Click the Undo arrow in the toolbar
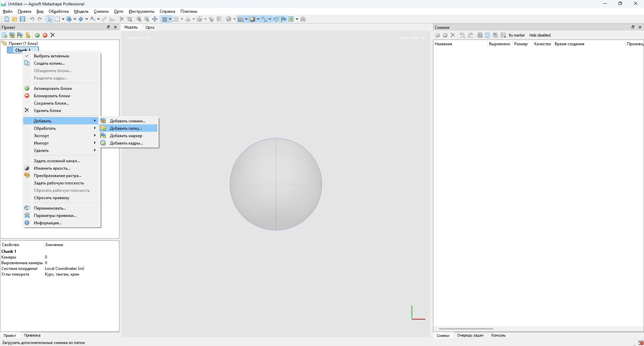The height and width of the screenshot is (346, 644). coord(32,19)
